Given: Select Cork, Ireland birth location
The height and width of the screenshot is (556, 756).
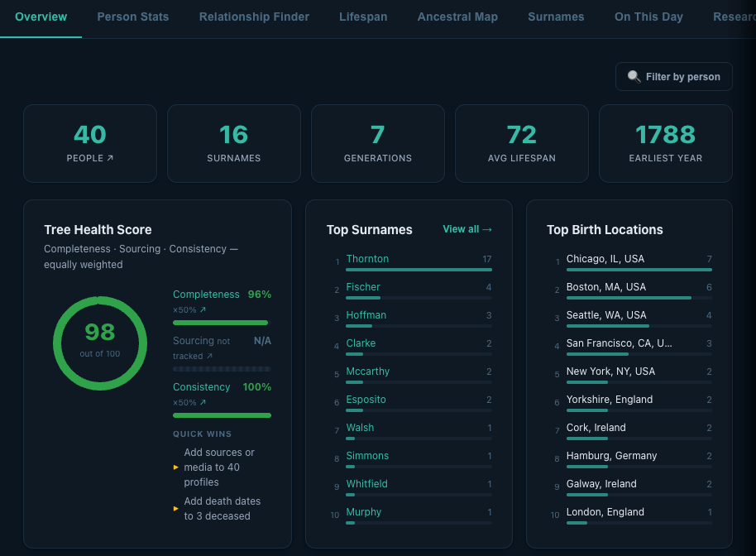Looking at the screenshot, I should pos(596,428).
